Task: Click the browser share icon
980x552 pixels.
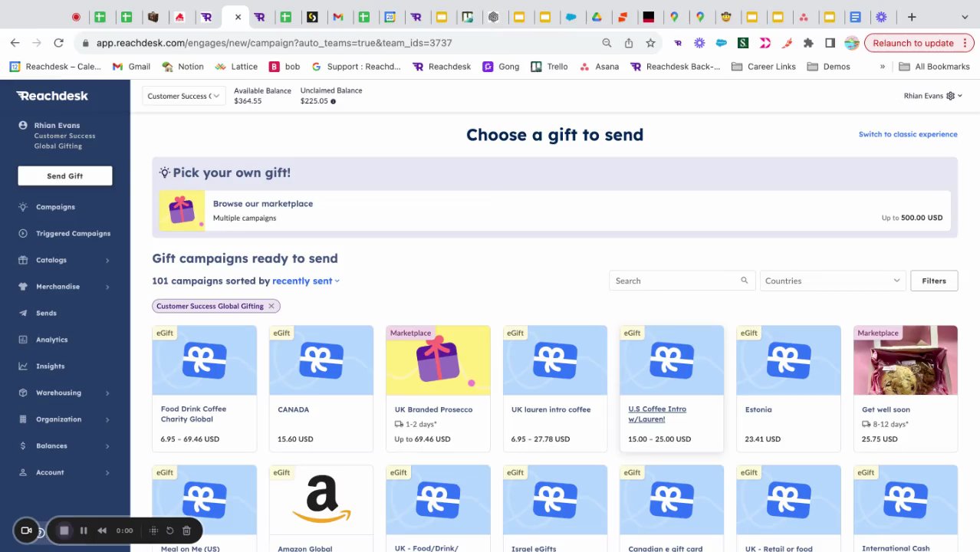Action: pos(629,43)
